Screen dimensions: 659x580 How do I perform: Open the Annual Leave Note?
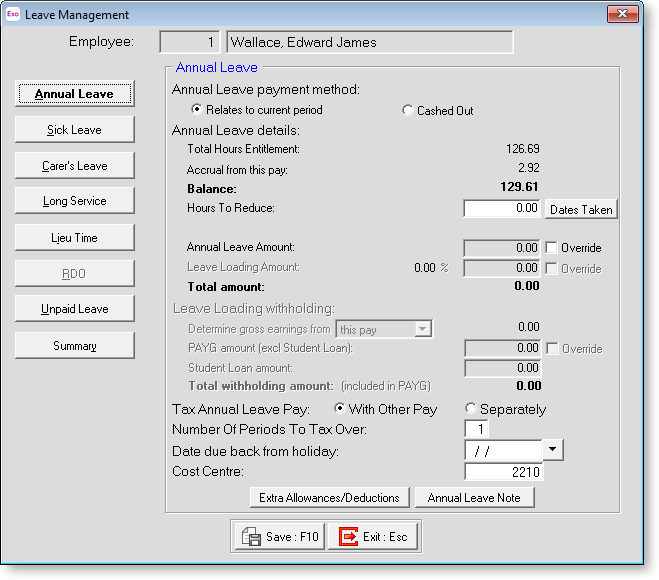click(x=474, y=498)
